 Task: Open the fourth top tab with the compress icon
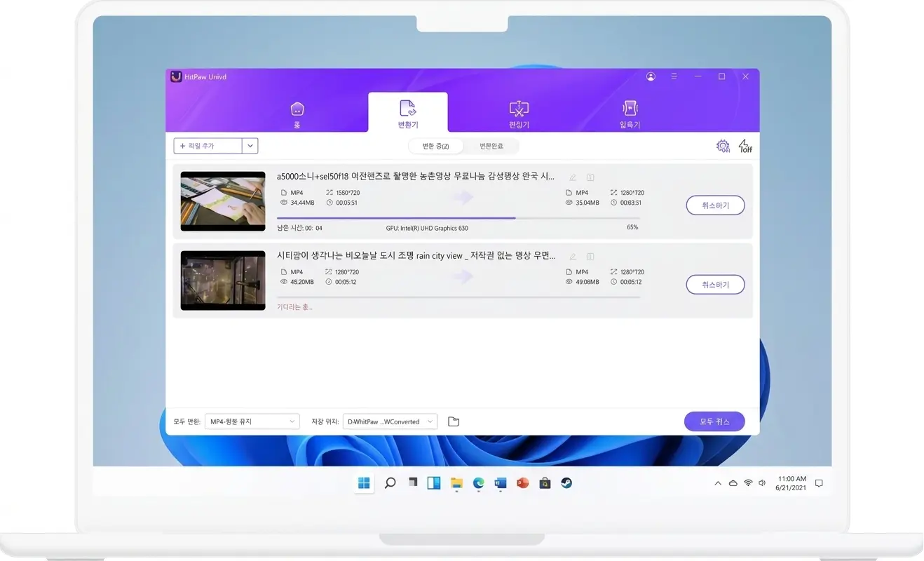point(630,115)
